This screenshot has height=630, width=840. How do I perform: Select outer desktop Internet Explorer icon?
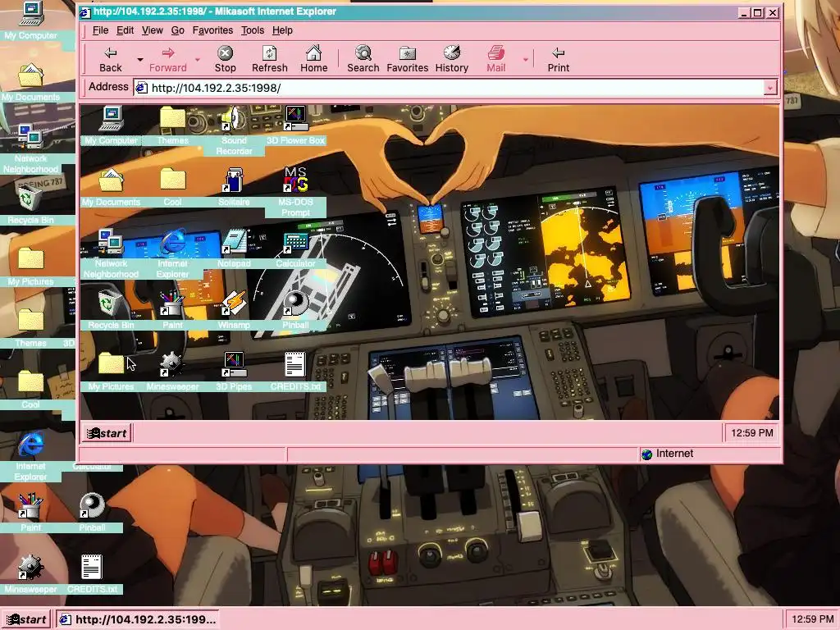click(x=30, y=456)
